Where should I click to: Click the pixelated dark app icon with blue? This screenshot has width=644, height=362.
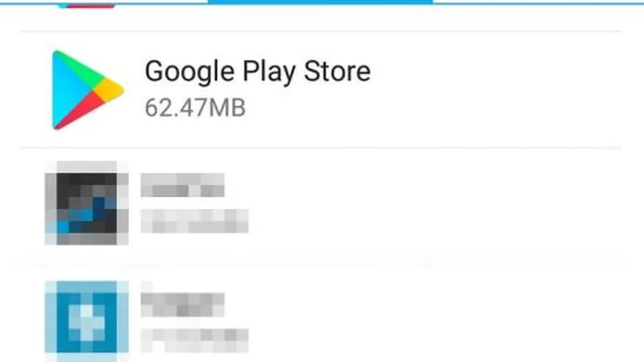pyautogui.click(x=87, y=203)
